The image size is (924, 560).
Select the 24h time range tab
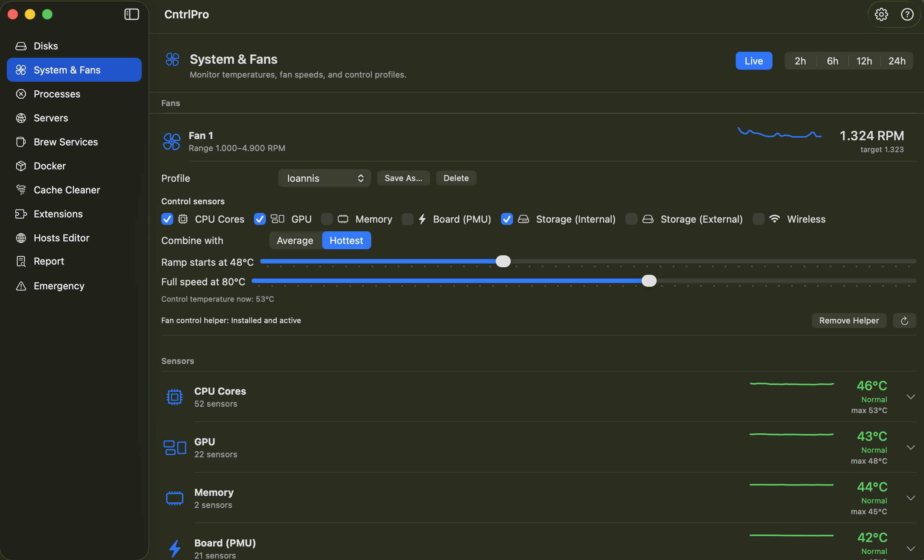pos(897,61)
